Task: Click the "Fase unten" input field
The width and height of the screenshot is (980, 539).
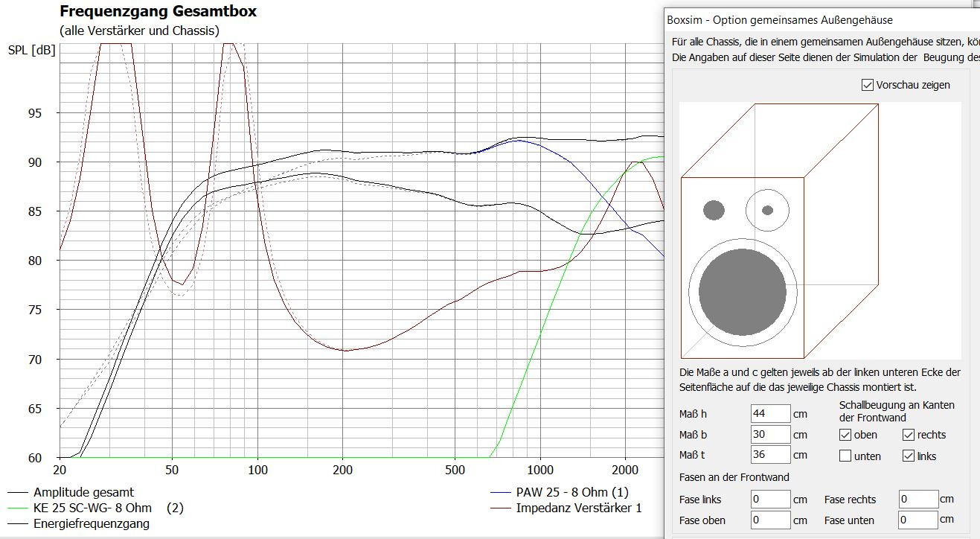Action: tap(918, 520)
